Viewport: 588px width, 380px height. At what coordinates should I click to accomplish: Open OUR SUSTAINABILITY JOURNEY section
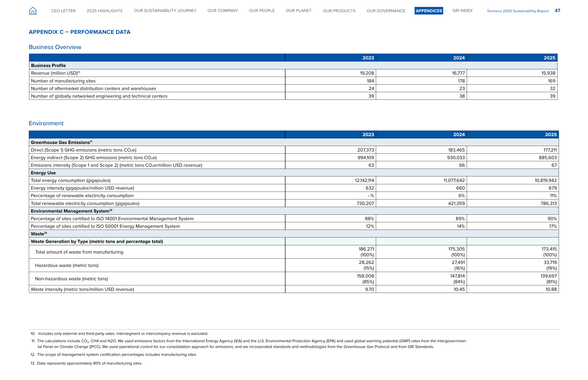click(165, 11)
